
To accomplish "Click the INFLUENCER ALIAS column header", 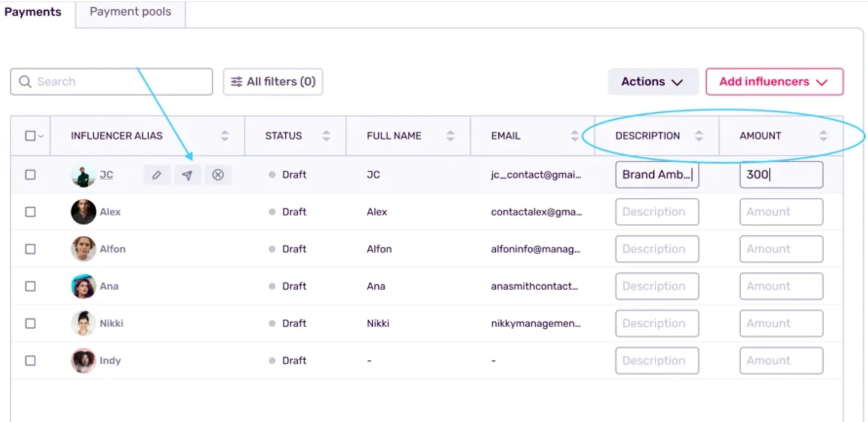I will coord(117,136).
